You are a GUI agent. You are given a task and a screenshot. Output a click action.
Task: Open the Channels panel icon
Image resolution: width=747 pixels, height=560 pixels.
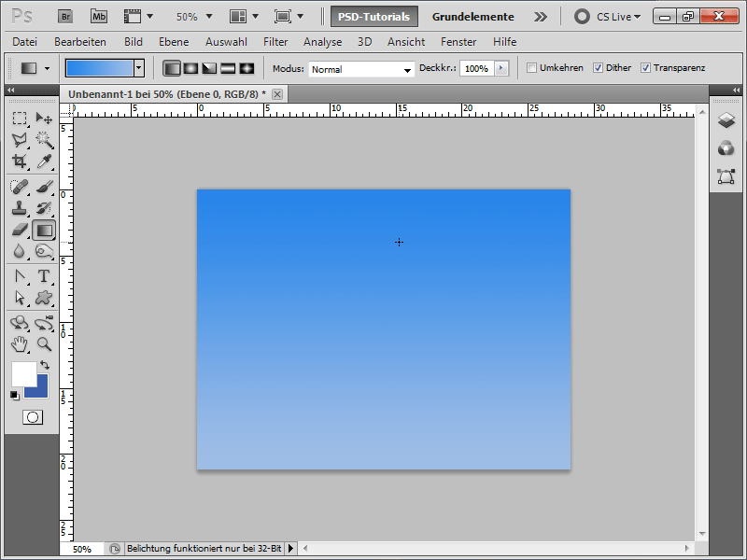726,148
